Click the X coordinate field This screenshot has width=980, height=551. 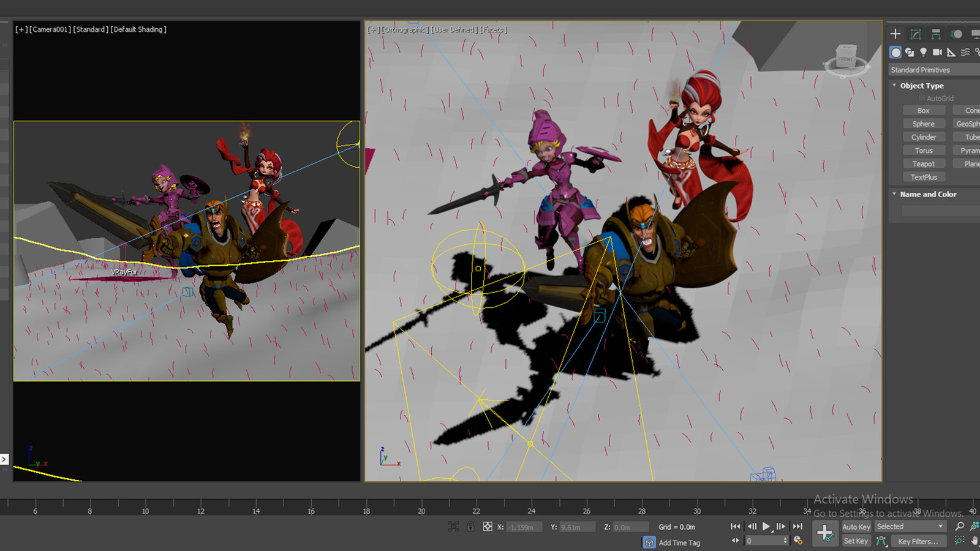point(524,527)
